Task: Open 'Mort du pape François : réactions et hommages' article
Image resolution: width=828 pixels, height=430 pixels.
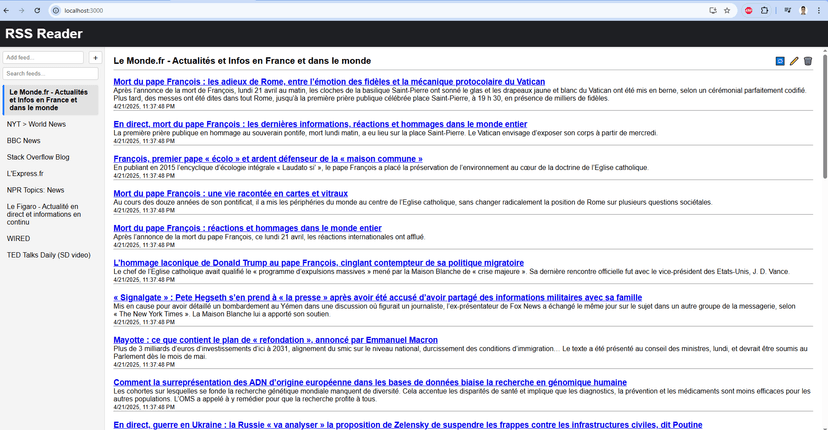Action: [247, 228]
